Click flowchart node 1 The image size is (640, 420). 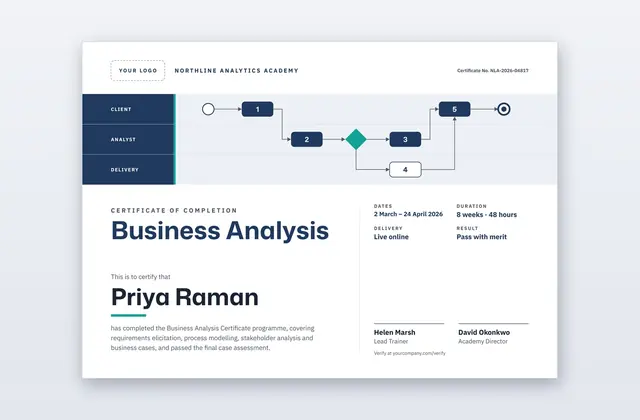pos(258,109)
